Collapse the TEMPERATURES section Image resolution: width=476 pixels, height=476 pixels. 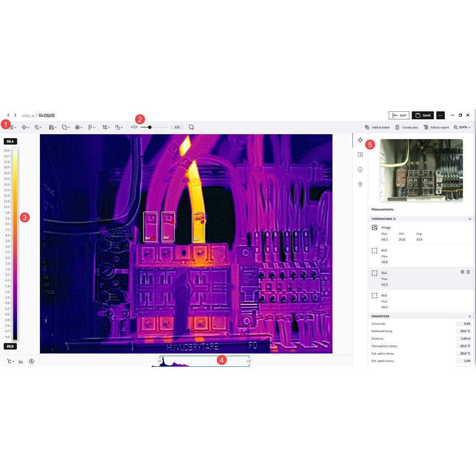point(470,219)
